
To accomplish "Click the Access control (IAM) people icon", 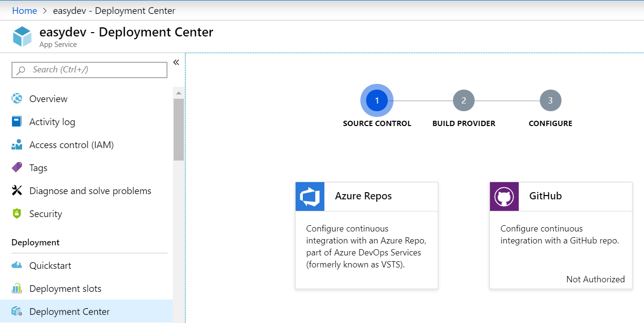I will coord(17,144).
